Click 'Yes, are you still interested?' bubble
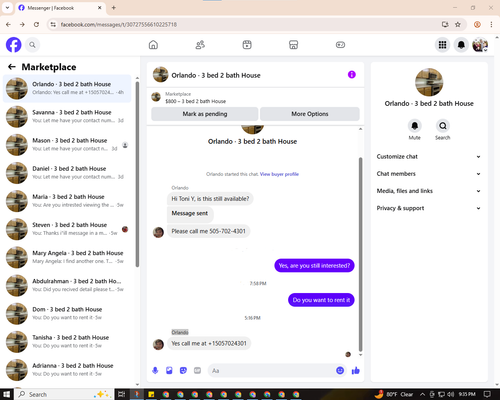 tap(314, 266)
